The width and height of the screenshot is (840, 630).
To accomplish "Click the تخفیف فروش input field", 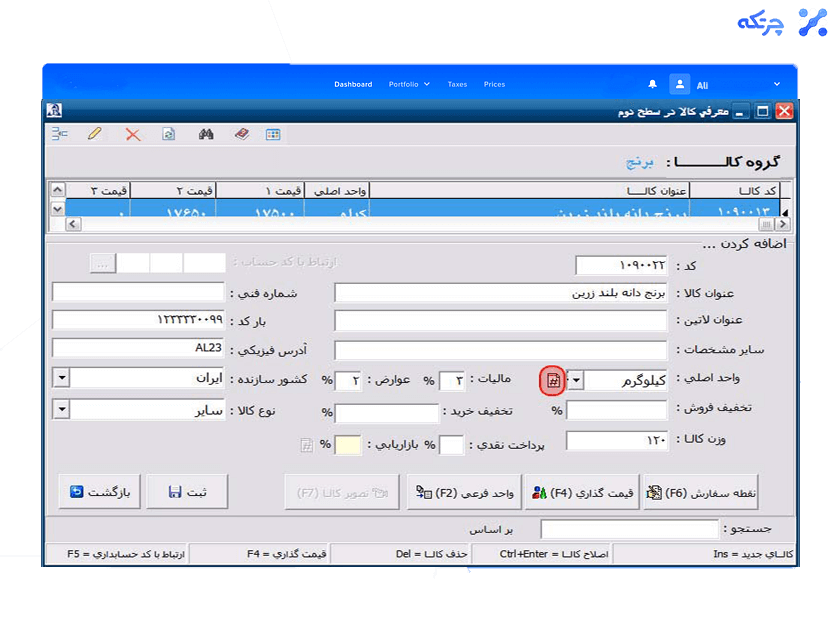I will [617, 410].
